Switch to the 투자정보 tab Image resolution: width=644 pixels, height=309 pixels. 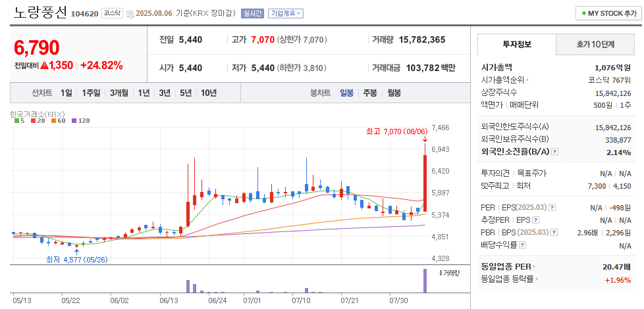[517, 44]
